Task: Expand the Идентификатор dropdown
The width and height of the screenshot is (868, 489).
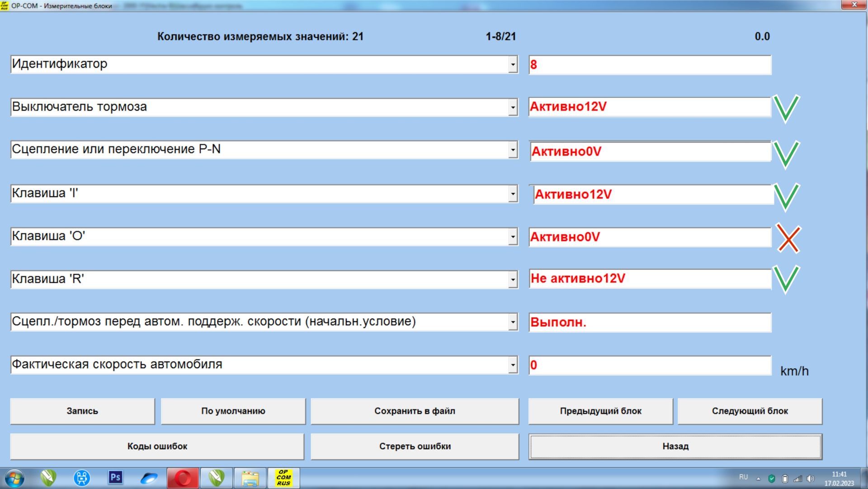Action: [513, 65]
